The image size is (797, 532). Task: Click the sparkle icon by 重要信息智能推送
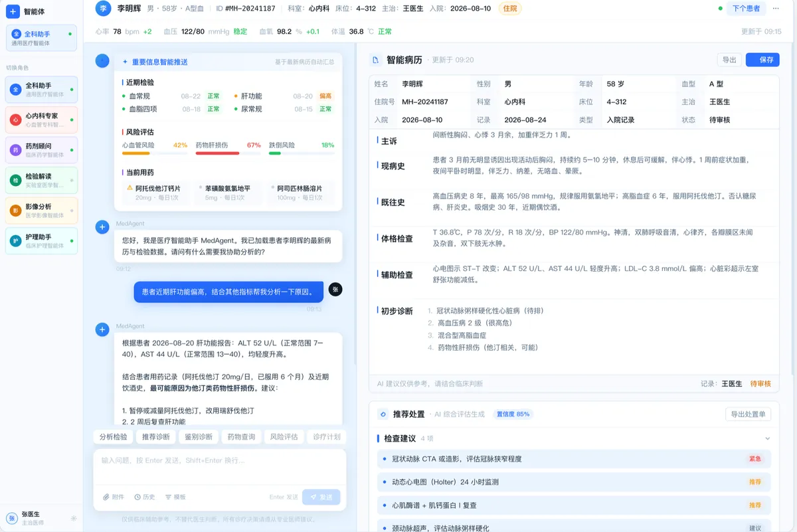[x=125, y=62]
